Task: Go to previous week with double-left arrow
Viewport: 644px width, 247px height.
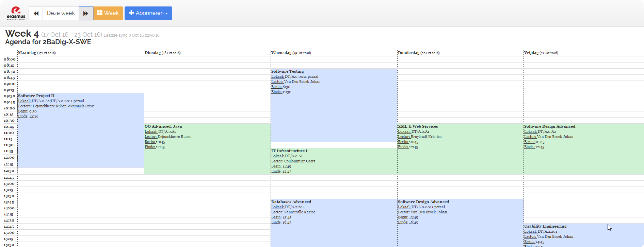Action: point(36,13)
